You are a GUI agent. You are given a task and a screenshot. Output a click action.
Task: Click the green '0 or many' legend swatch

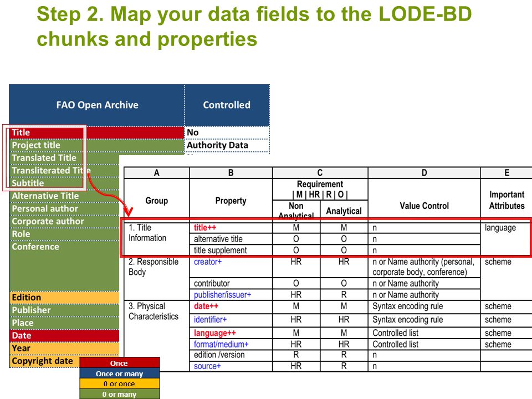point(120,394)
